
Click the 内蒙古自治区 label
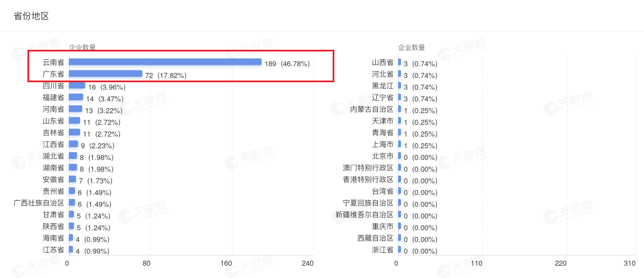[372, 109]
